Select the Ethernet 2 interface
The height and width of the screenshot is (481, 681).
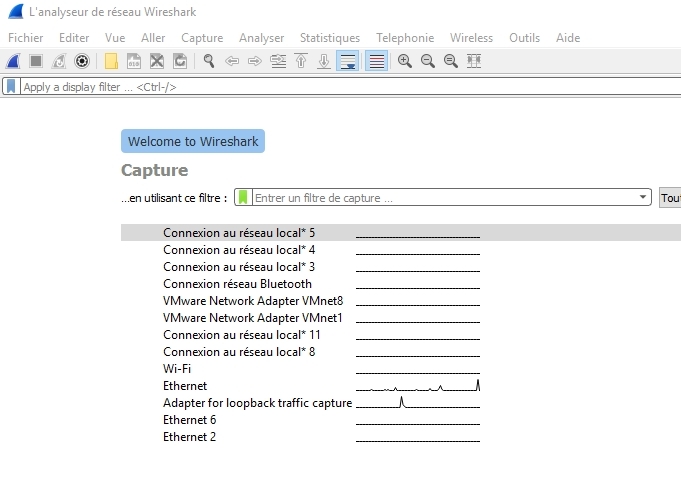[x=189, y=436]
